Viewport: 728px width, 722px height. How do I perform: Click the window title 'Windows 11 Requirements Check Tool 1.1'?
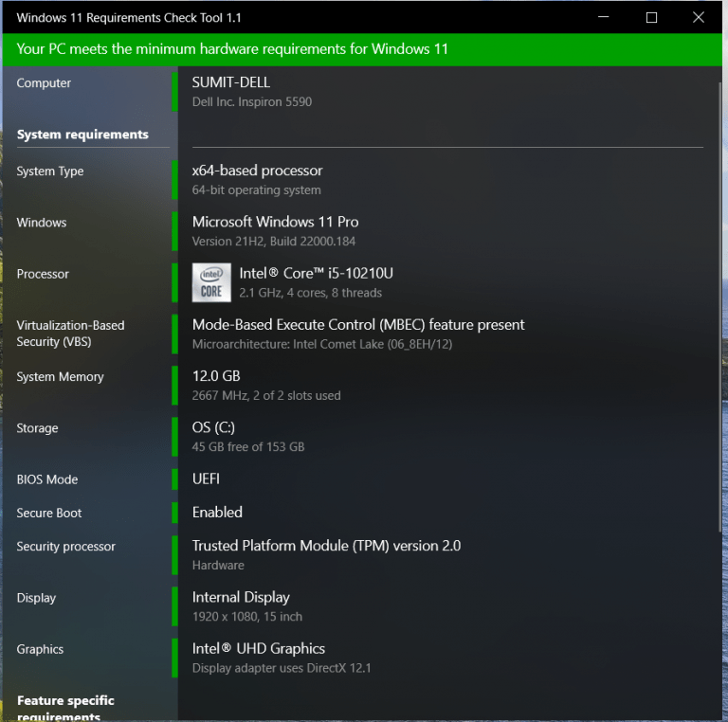(129, 18)
